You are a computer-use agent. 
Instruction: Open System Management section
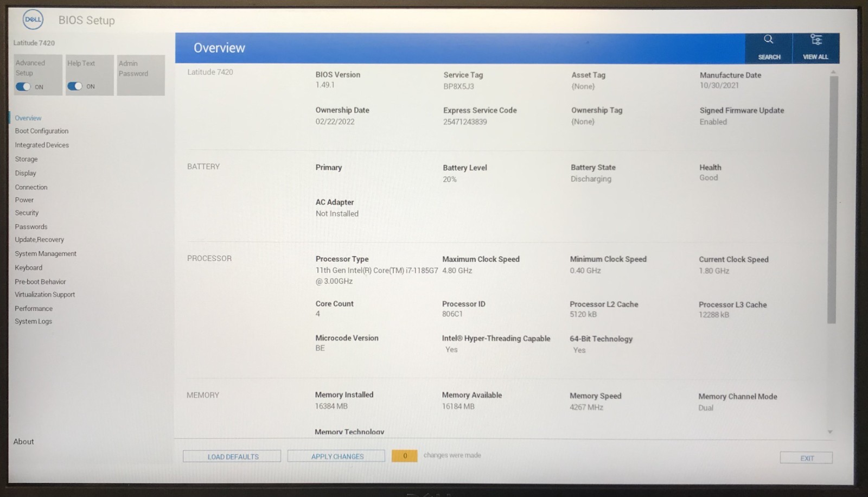[46, 253]
